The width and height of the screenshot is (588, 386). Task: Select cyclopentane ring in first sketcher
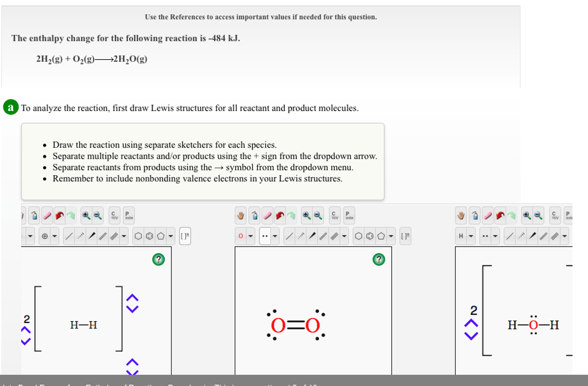click(x=161, y=236)
